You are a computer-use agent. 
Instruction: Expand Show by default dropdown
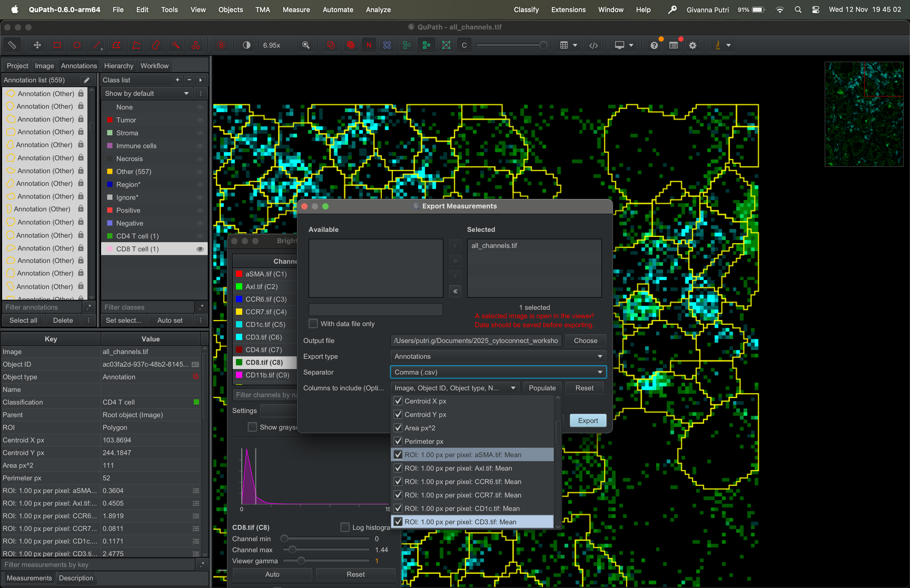click(147, 93)
